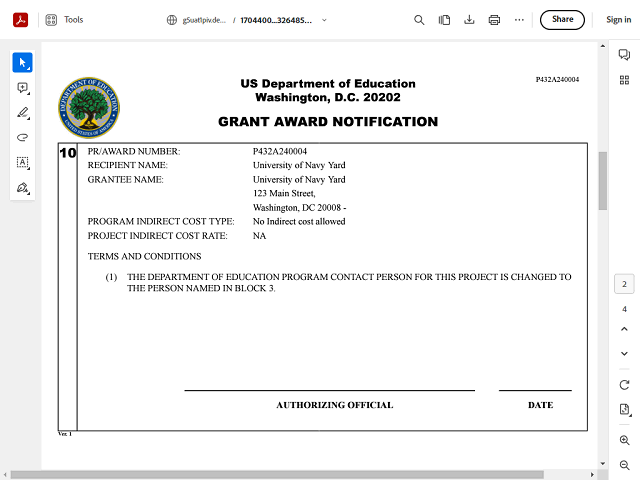This screenshot has width=640, height=480.
Task: Click the 123 Main Street address line
Action: pyautogui.click(x=284, y=193)
